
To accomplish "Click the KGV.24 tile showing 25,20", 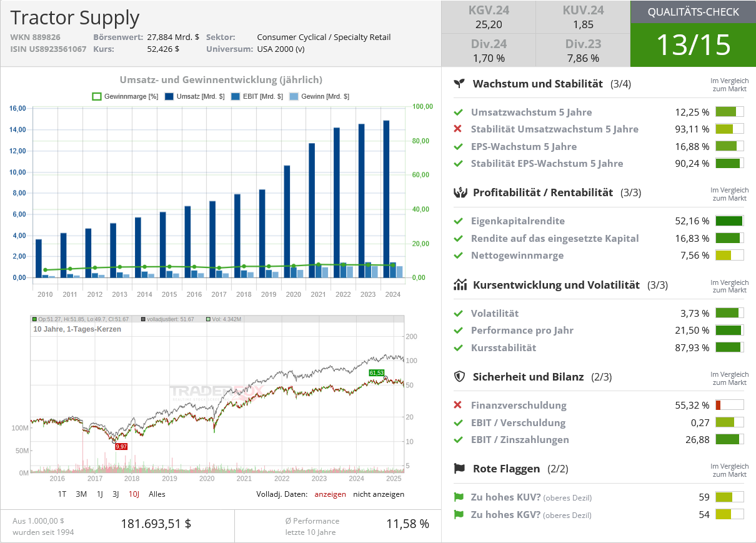I will pyautogui.click(x=488, y=17).
